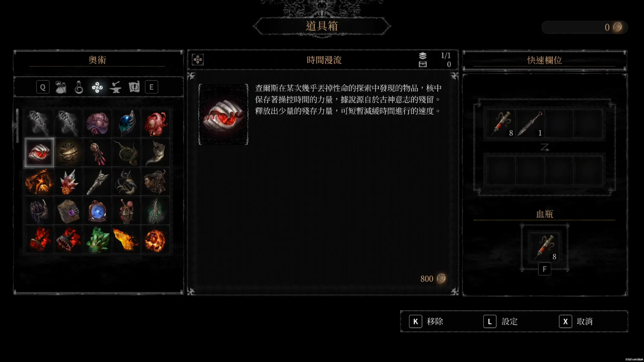Screen dimensions: 644x362
Task: Choose the red tentacle eye arcana
Action: [x=156, y=124]
